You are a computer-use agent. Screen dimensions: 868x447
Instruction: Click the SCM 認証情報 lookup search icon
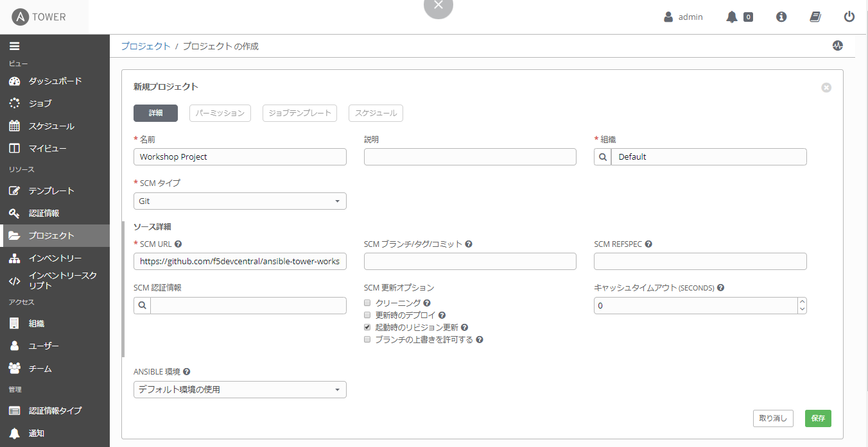(x=143, y=306)
